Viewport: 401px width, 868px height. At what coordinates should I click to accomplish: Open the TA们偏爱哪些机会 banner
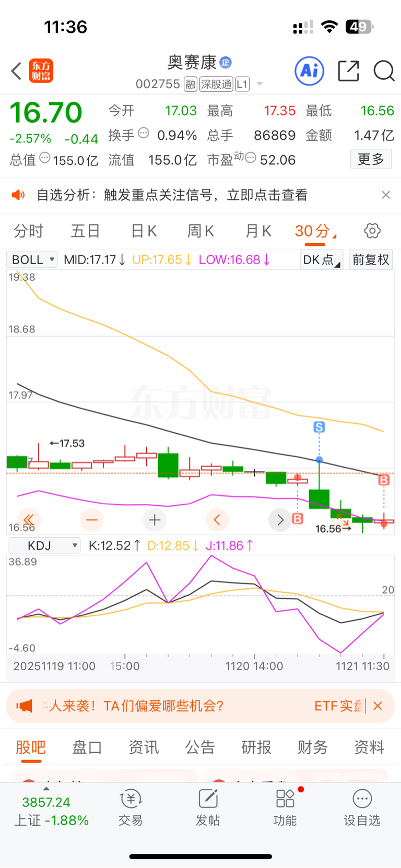click(x=136, y=706)
